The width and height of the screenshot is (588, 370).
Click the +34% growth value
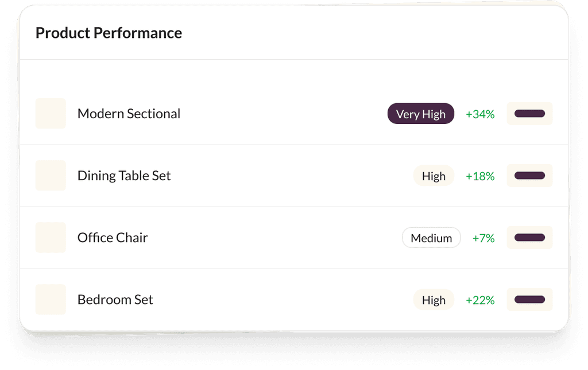(x=480, y=114)
